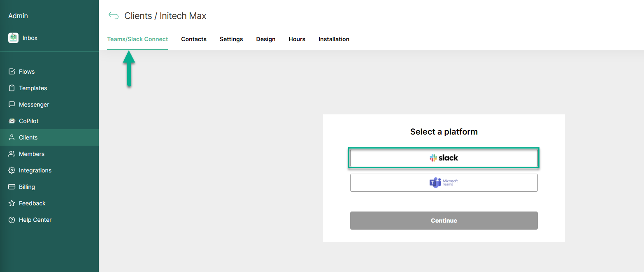Screen dimensions: 644x272
Task: Click the grayed Continue button
Action: pos(444,221)
